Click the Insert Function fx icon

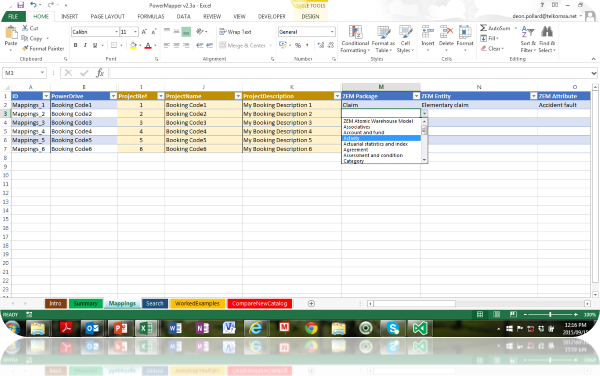point(100,73)
